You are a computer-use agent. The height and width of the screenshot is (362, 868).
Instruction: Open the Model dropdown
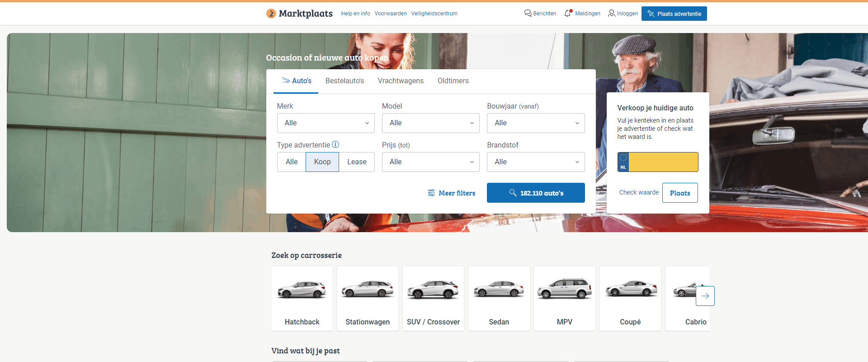tap(431, 123)
